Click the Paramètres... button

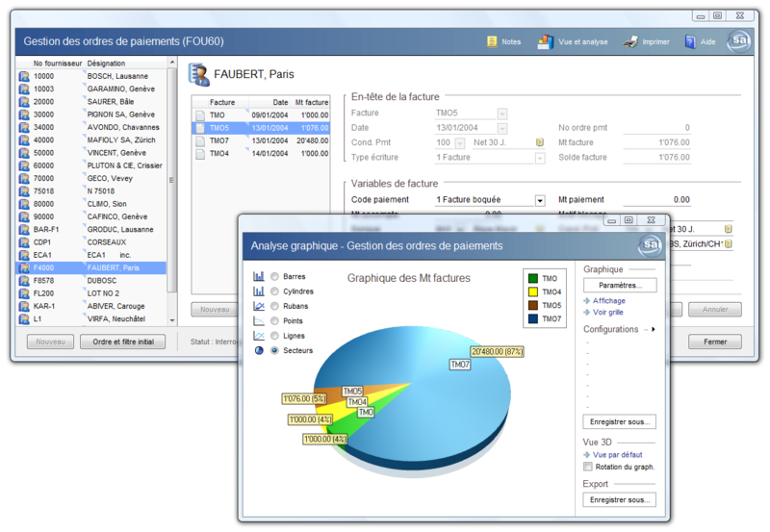pos(620,286)
